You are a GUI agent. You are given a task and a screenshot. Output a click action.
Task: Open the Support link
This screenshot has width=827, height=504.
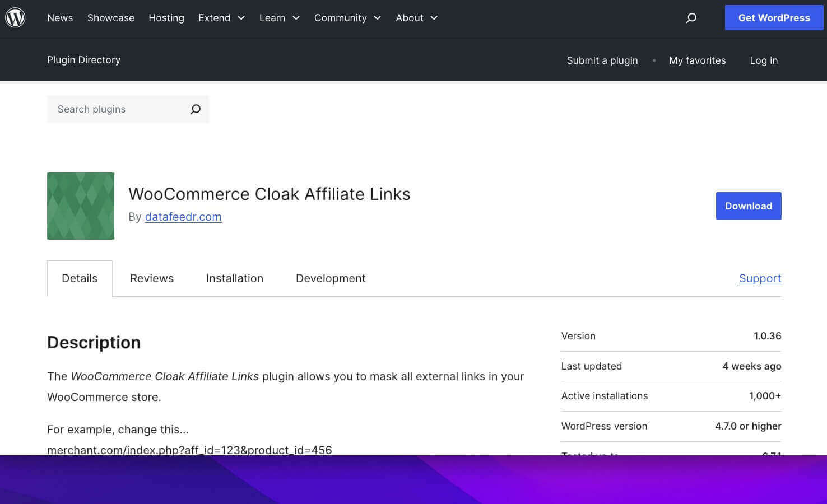click(760, 278)
